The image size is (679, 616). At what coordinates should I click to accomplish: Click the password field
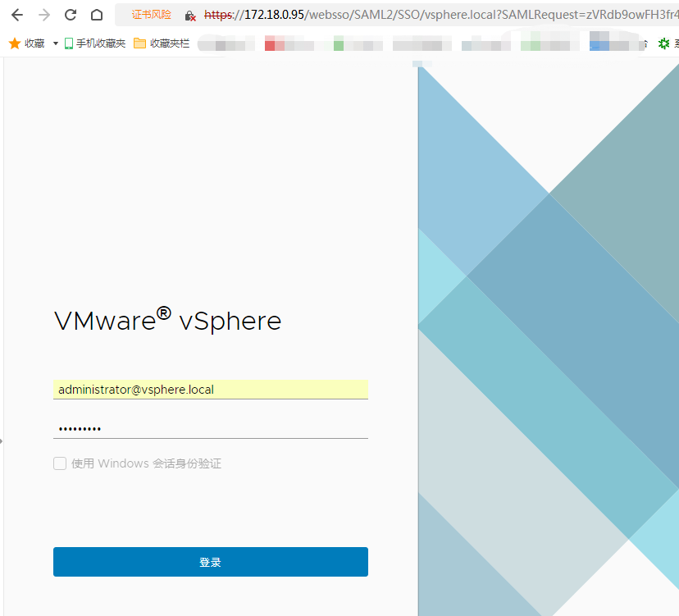pos(211,429)
